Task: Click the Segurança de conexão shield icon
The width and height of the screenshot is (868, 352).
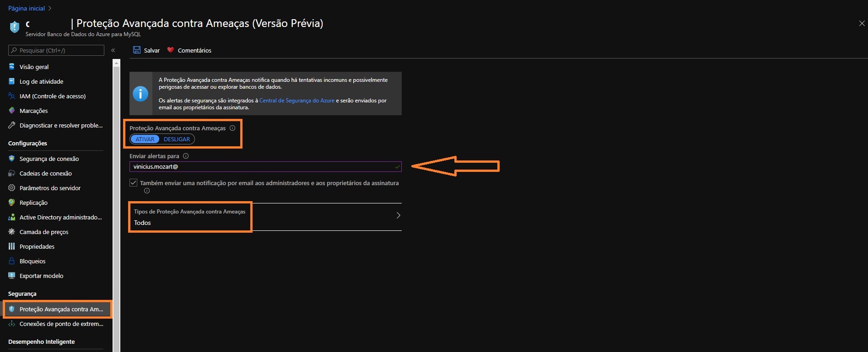Action: click(x=12, y=158)
